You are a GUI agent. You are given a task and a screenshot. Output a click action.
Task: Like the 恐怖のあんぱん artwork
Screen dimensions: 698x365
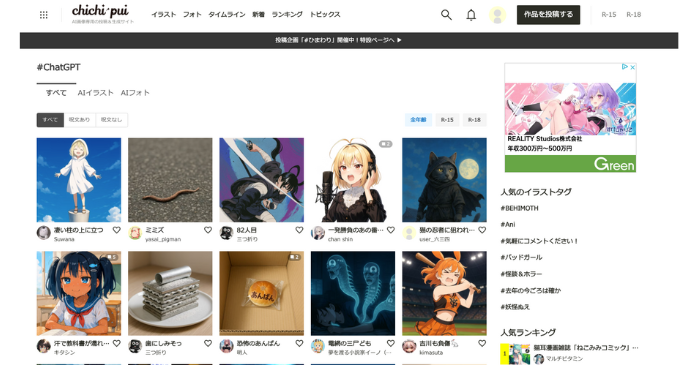(299, 343)
